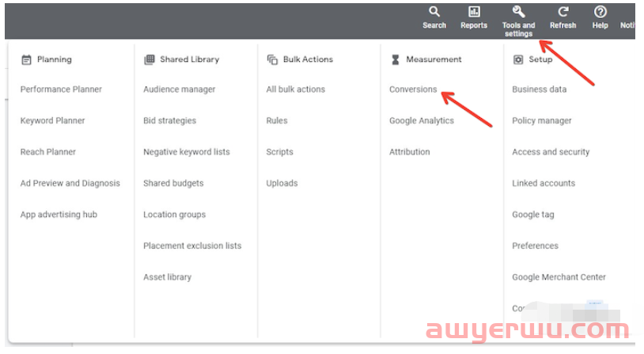Click the Shared Library heading text
The height and width of the screenshot is (354, 644).
coord(189,59)
